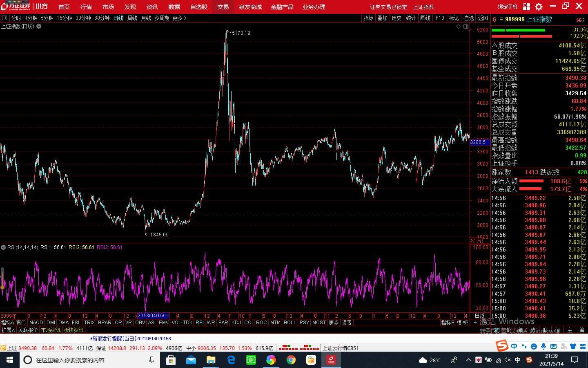Click the 画线 drawing tool button
This screenshot has height=368, width=588.
[x=425, y=18]
